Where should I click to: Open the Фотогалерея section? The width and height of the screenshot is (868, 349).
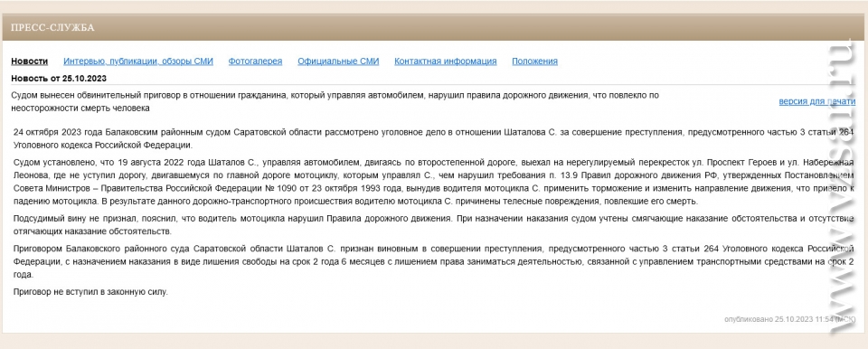pyautogui.click(x=255, y=61)
